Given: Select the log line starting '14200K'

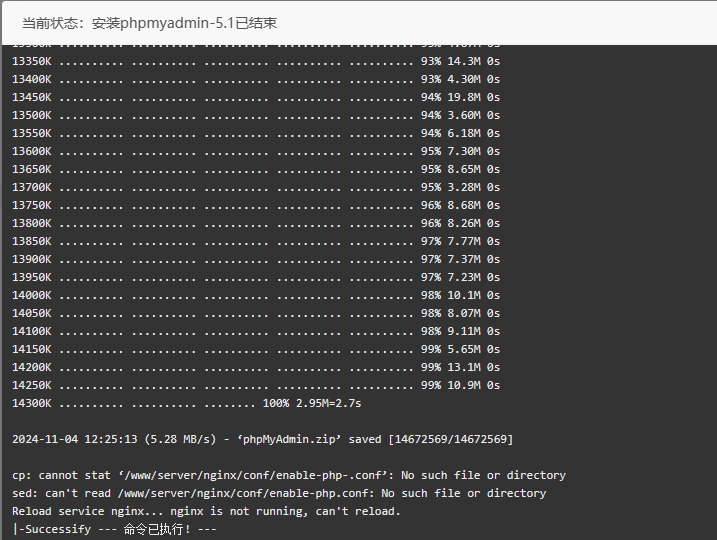Looking at the screenshot, I should pos(256,367).
